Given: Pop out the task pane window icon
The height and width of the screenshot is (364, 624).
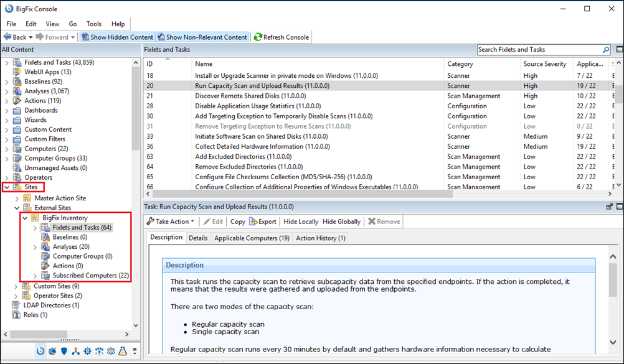Looking at the screenshot, I should (x=609, y=207).
